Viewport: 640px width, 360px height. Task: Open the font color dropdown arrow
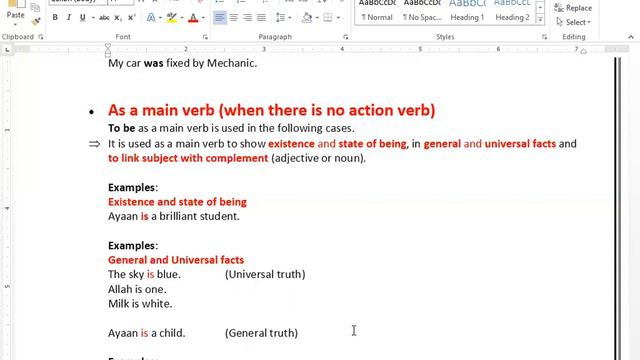click(203, 18)
